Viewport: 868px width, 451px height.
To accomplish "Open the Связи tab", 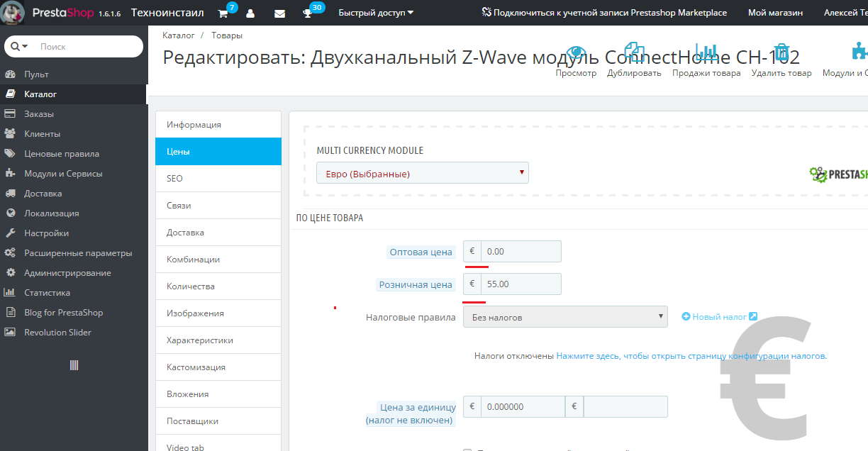I will 218,206.
